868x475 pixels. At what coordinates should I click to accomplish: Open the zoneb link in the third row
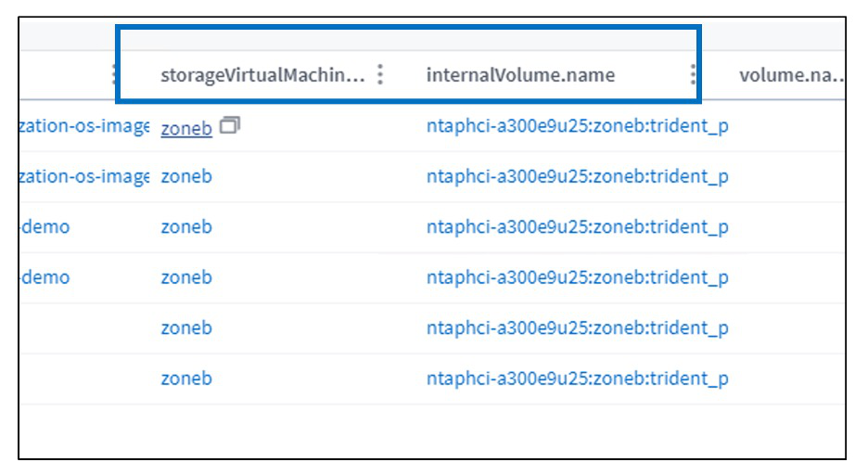186,227
